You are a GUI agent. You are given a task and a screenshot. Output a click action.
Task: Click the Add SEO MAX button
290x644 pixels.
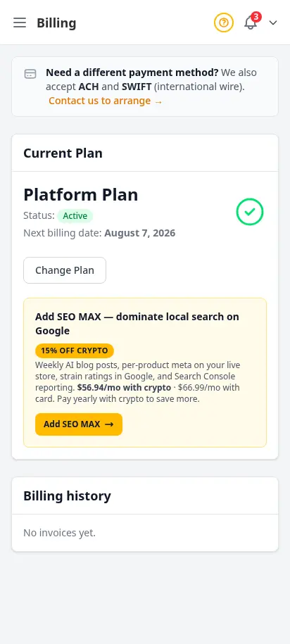point(79,424)
